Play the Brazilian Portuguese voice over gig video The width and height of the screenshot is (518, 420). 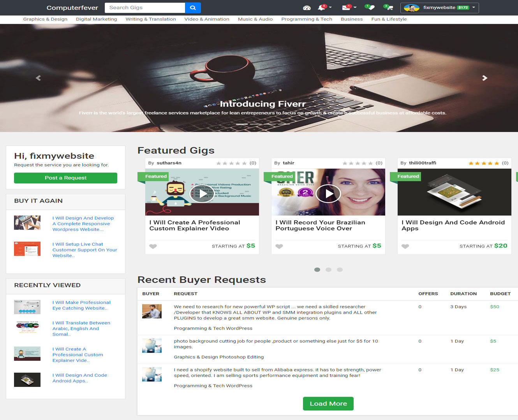(x=328, y=194)
